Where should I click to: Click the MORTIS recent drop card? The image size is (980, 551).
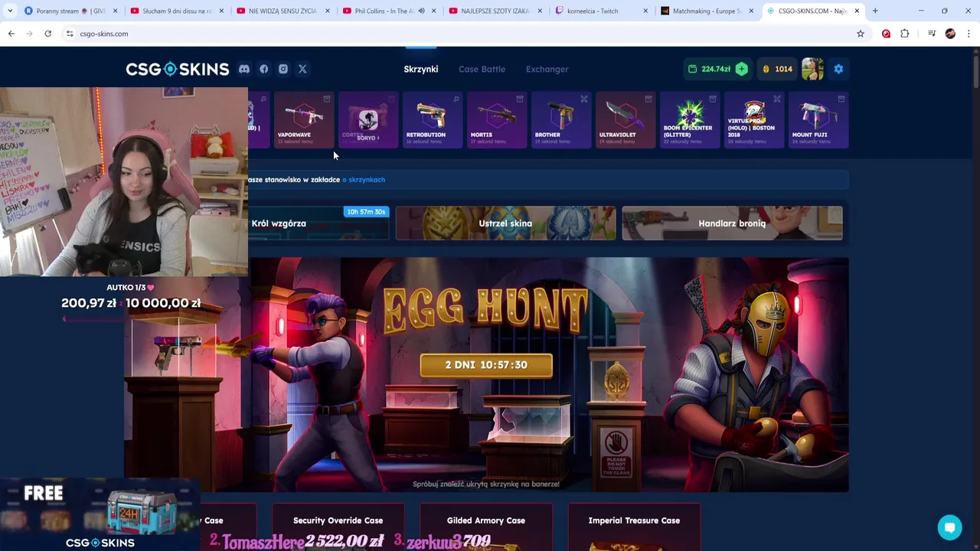497,119
